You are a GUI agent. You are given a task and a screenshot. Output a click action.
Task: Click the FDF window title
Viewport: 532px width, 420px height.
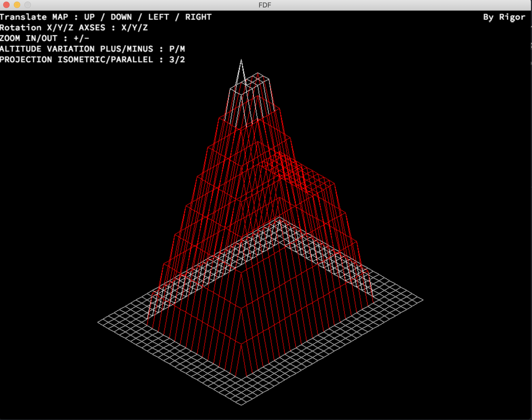(x=265, y=5)
